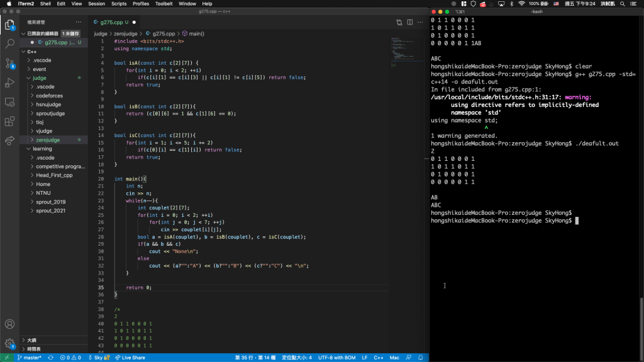644x362 pixels.
Task: Open Manage settings gear icon
Action: pos(9,344)
